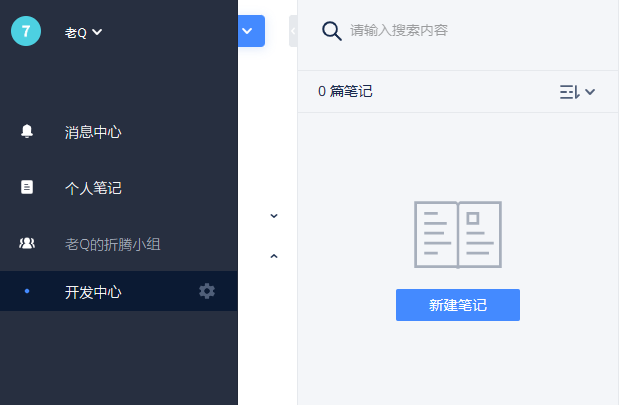The width and height of the screenshot is (624, 405).
Task: Collapse the panel with the left arrow handle
Action: point(293,31)
